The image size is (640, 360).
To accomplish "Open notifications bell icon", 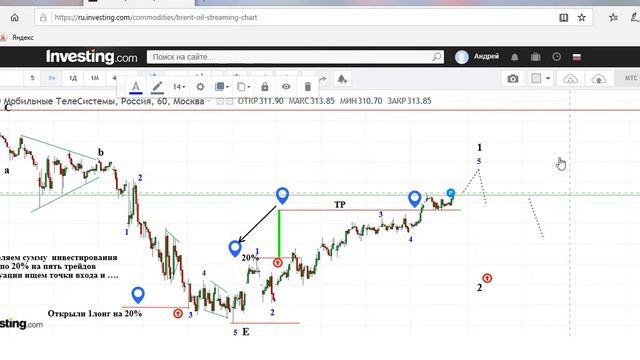I will click(x=515, y=57).
